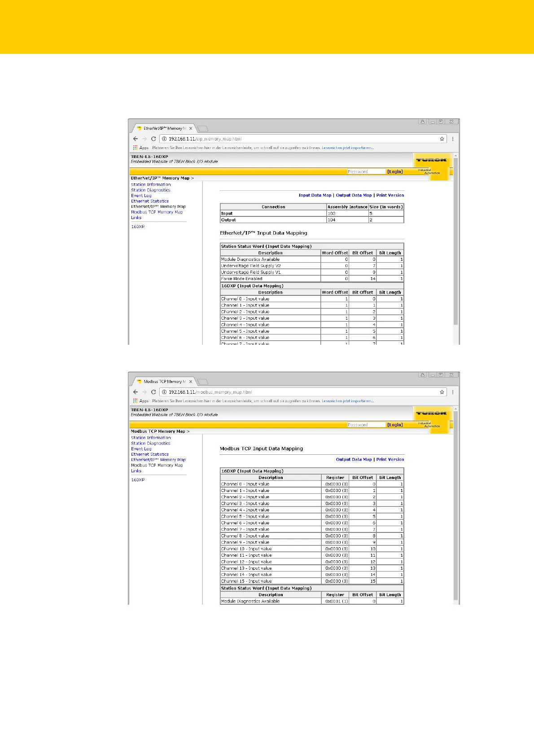Jump to Output Data Map in EtherNet/IP page
Viewport: 534px width, 756px height.
coord(354,195)
